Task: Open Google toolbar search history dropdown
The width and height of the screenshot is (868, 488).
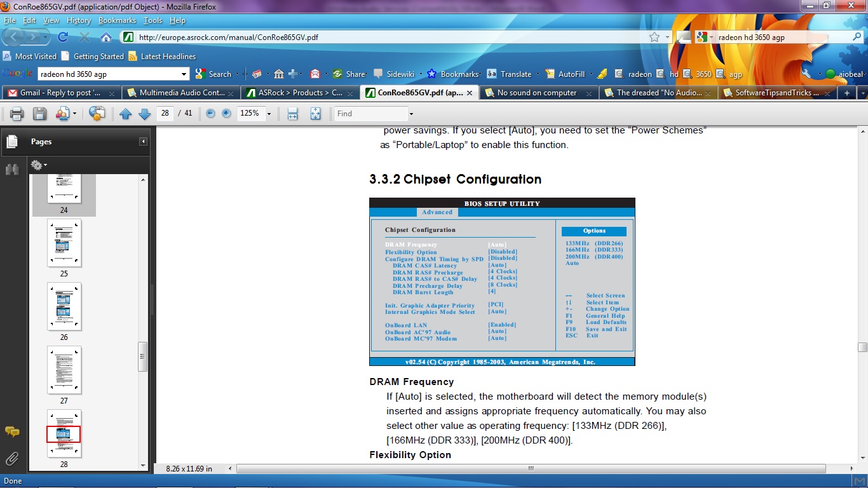Action: coord(184,74)
